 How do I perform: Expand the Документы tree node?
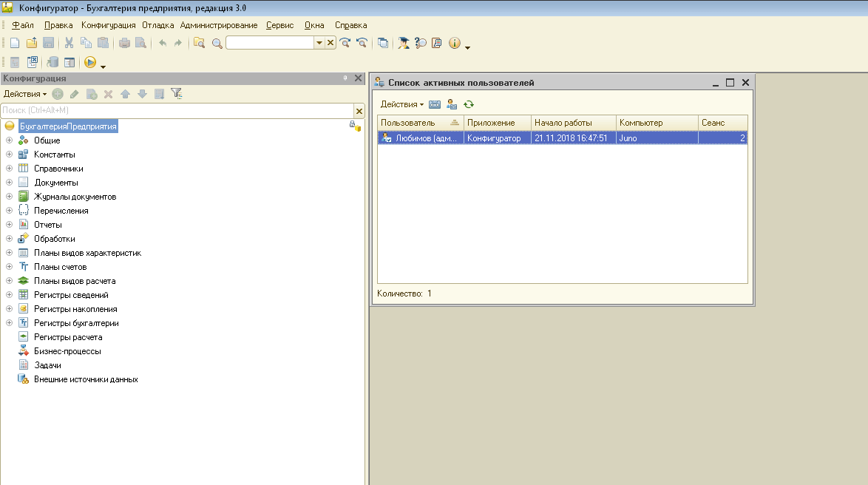tap(9, 182)
